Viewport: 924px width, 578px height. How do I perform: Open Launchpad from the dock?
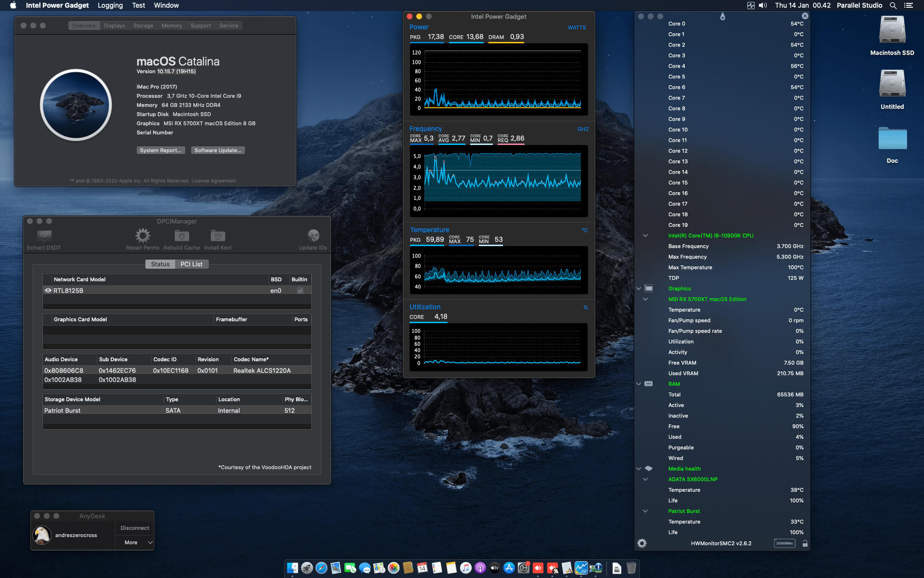(307, 568)
